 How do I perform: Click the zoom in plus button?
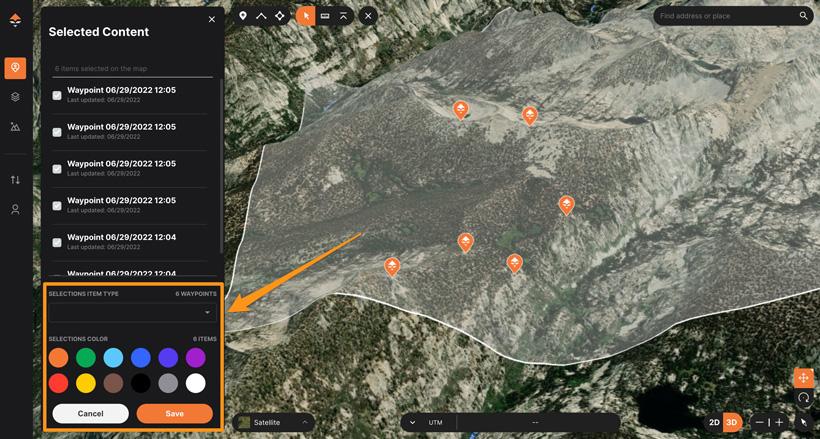pos(779,422)
